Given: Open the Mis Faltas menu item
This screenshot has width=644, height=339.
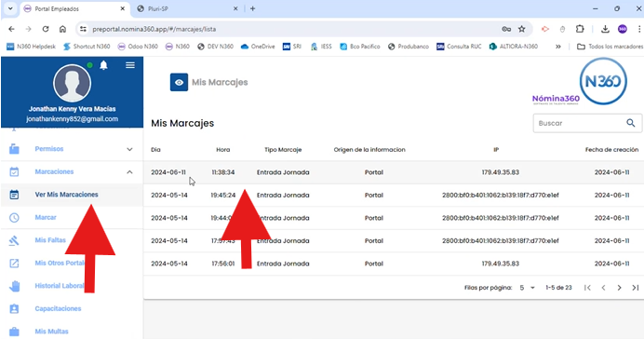Looking at the screenshot, I should [50, 240].
